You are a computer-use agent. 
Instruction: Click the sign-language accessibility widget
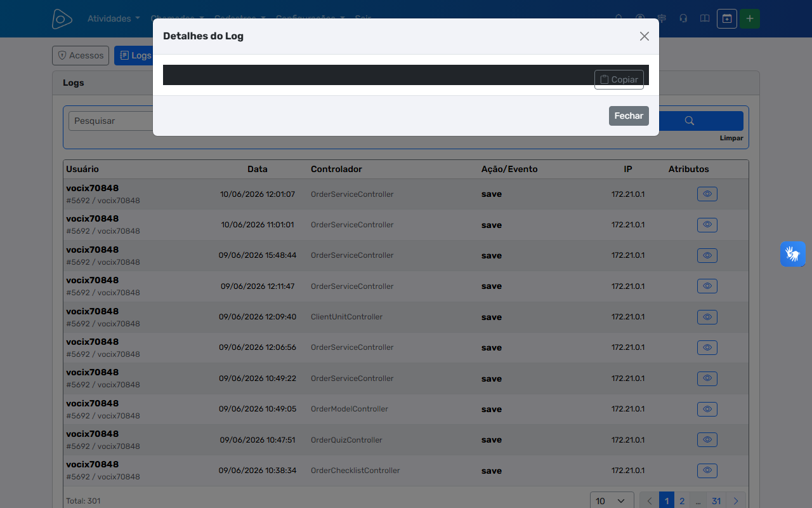click(793, 254)
